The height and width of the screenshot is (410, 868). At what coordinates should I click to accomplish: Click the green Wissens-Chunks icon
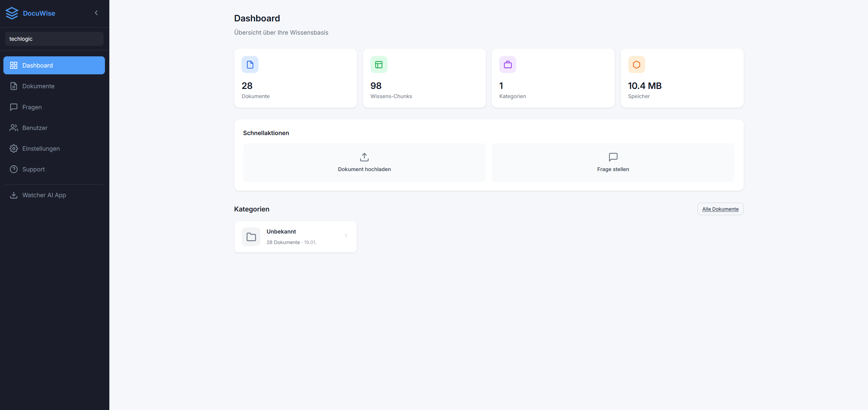click(379, 64)
